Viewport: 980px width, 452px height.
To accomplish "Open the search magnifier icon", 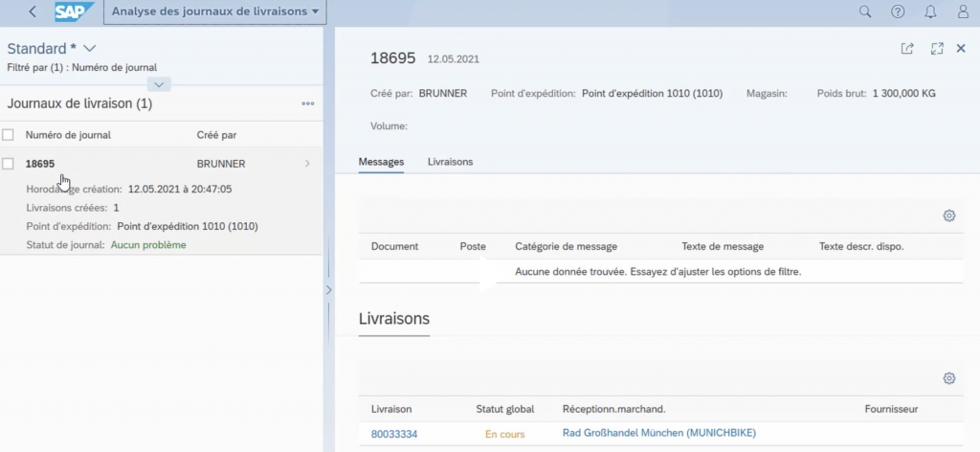I will (865, 11).
